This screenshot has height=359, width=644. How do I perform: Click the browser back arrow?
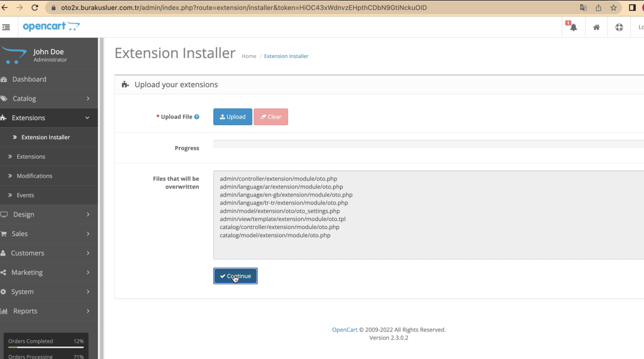[x=5, y=8]
